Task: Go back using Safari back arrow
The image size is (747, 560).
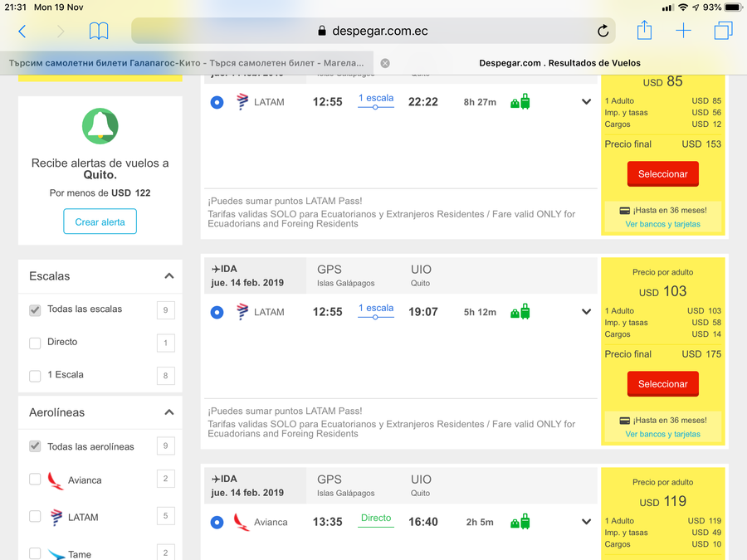Action: coord(22,32)
